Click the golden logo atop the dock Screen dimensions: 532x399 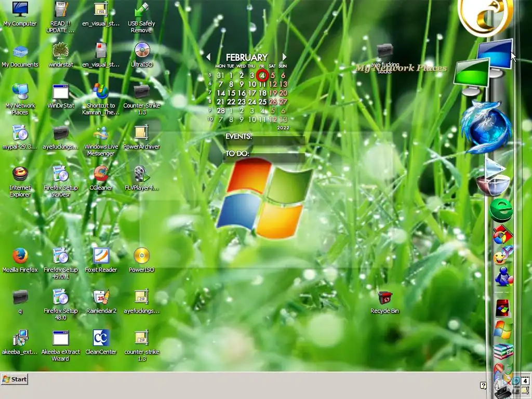coord(485,16)
